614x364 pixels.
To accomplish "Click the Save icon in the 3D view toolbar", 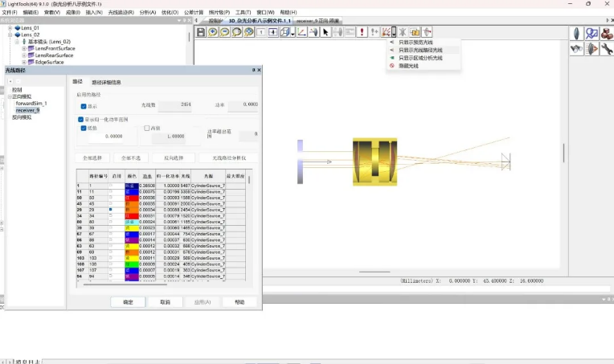I will 201,32.
